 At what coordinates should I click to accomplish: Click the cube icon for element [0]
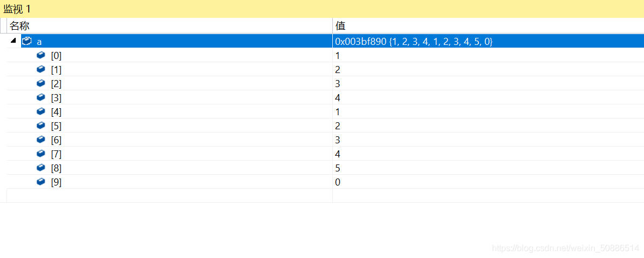pos(41,55)
